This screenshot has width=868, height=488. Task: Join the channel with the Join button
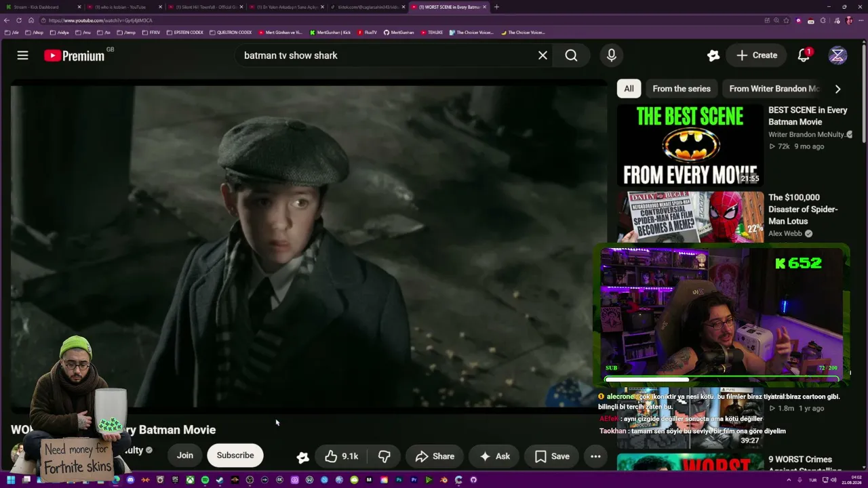[x=185, y=455]
